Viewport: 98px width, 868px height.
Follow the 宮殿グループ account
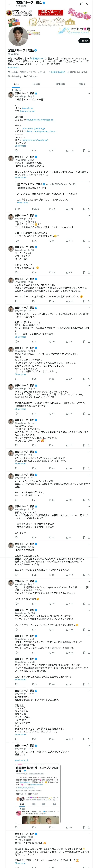84,41
